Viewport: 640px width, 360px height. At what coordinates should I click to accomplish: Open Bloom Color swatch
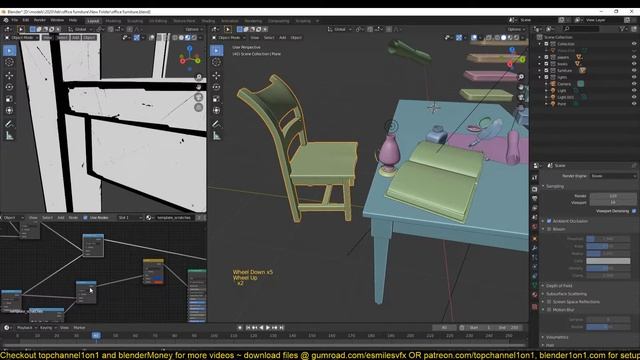click(608, 261)
